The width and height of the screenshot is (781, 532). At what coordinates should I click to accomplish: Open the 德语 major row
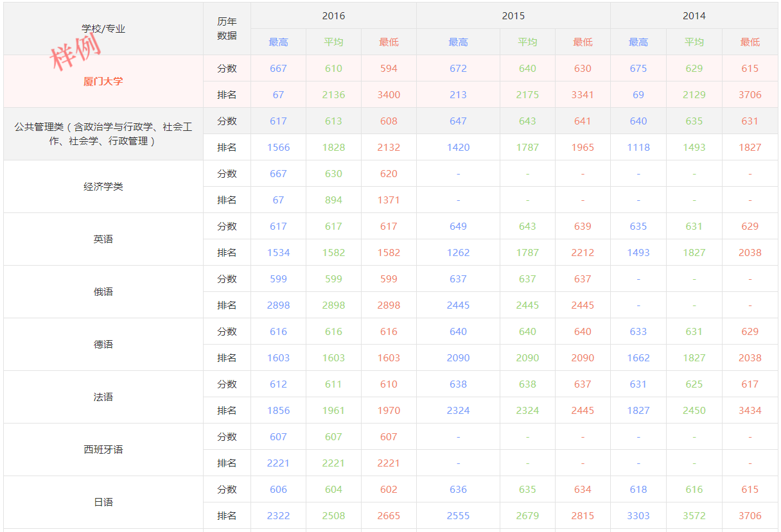tap(103, 345)
